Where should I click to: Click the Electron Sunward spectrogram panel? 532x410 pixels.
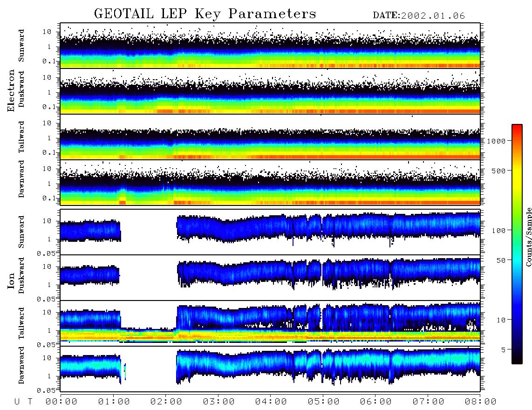pyautogui.click(x=270, y=46)
